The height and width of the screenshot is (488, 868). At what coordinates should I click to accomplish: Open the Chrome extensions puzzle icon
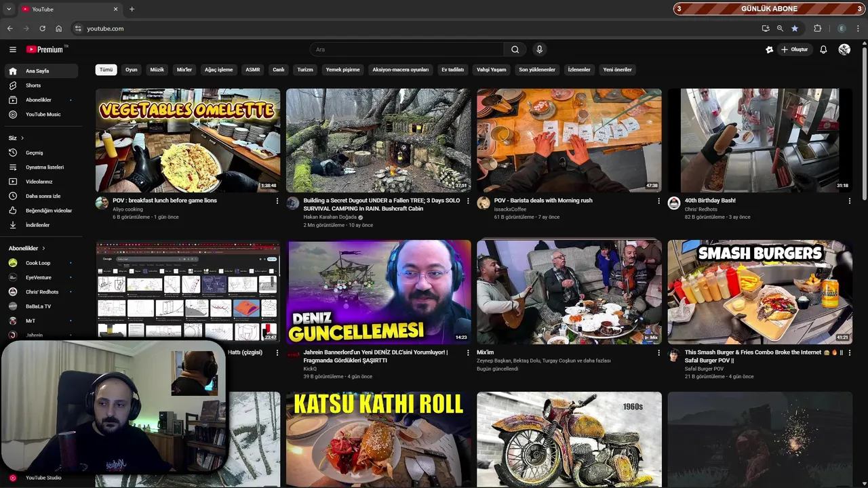pos(817,28)
